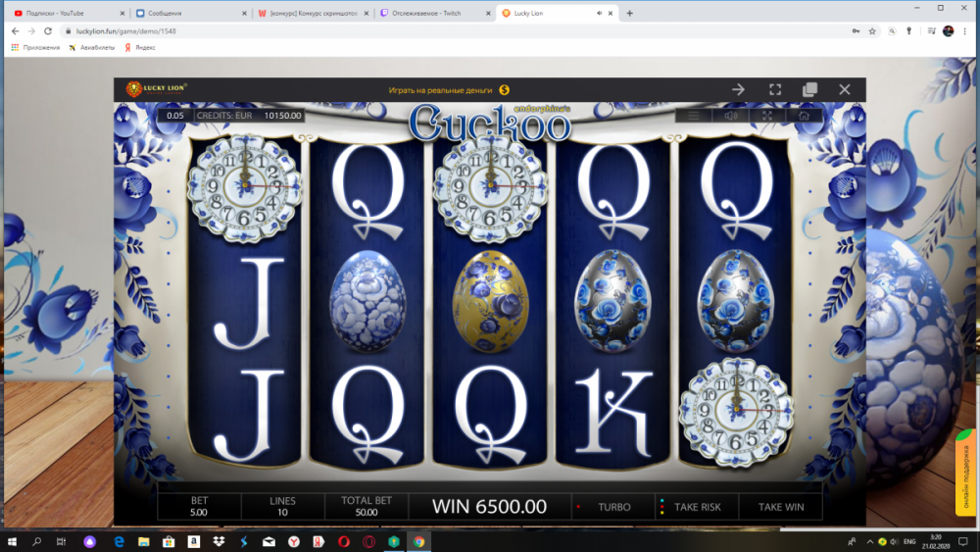Collect winnings with TAKE WIN
The width and height of the screenshot is (980, 552).
(x=781, y=507)
